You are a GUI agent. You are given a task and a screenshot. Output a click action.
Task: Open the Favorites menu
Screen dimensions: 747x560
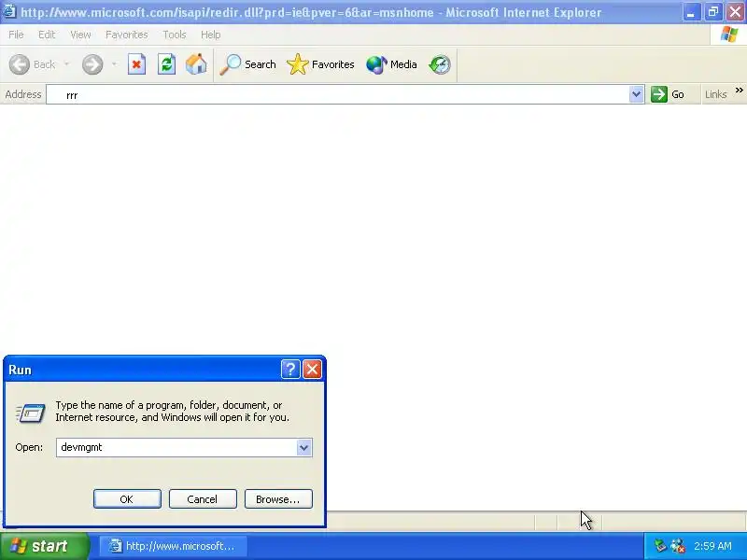(127, 35)
